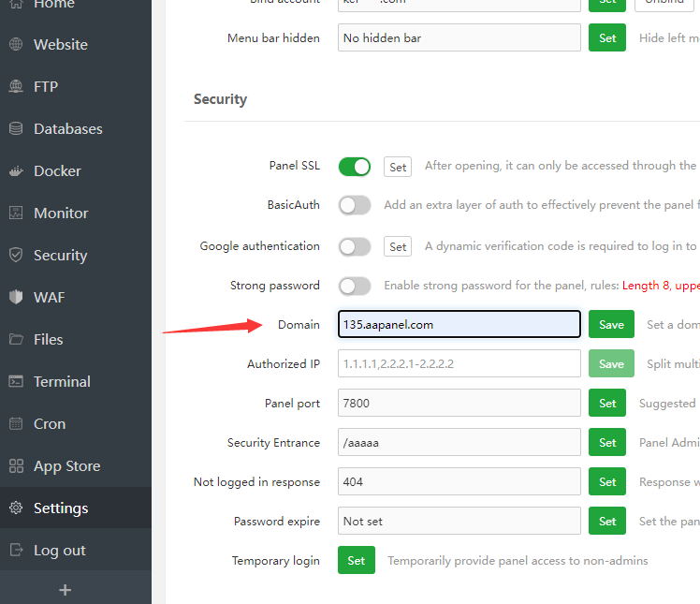
Task: Click the Docker whale icon
Action: point(16,170)
